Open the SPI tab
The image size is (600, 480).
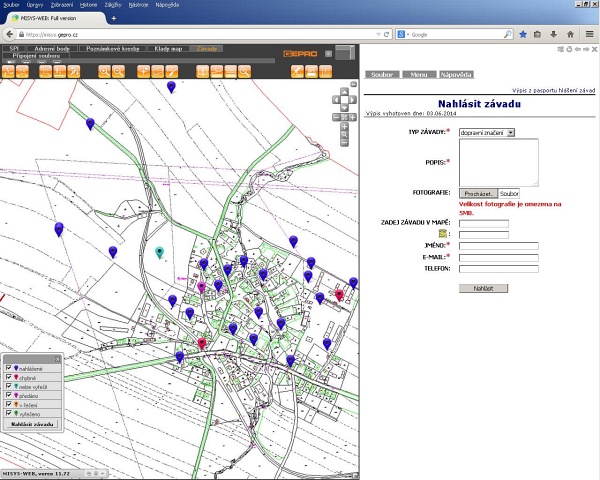click(14, 49)
